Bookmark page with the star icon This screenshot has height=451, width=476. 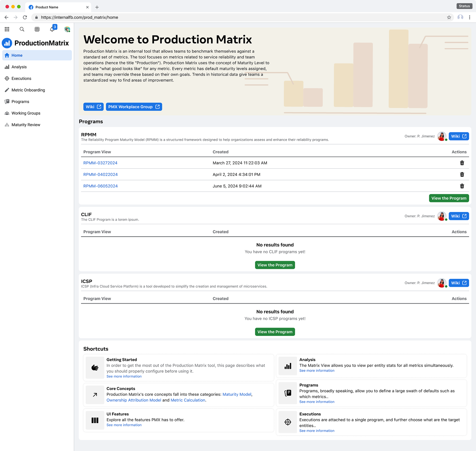pos(449,17)
